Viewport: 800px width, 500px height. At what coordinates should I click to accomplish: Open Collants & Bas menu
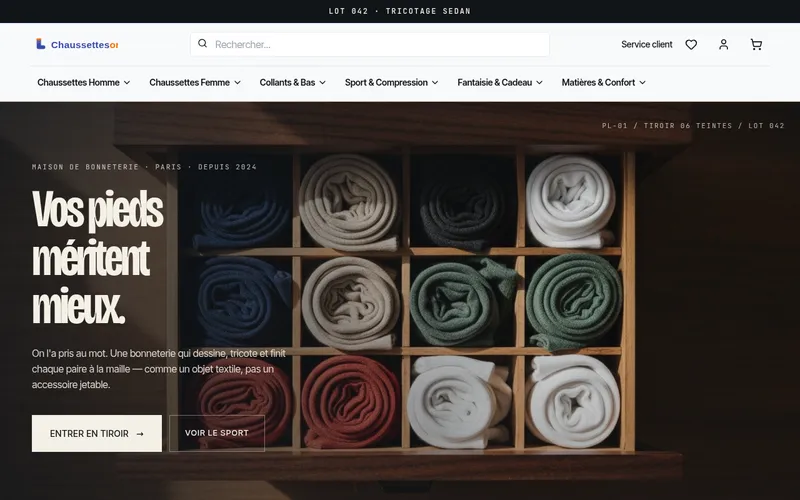(292, 82)
